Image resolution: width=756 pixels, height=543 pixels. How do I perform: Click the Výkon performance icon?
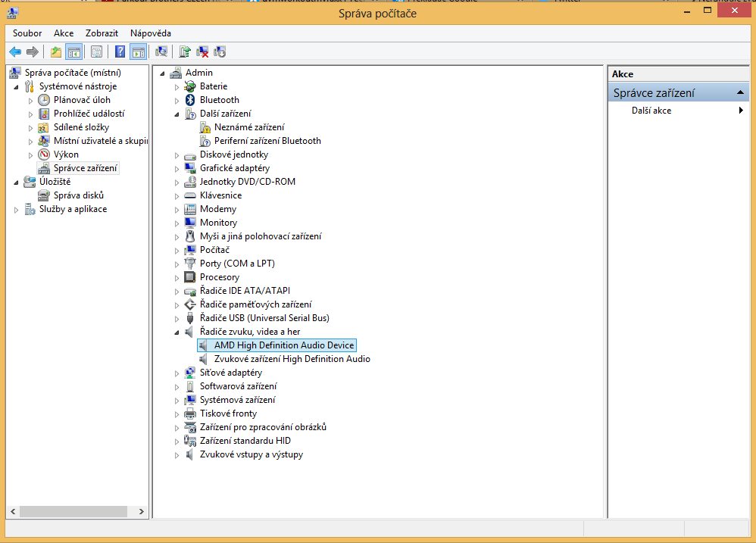pos(44,154)
